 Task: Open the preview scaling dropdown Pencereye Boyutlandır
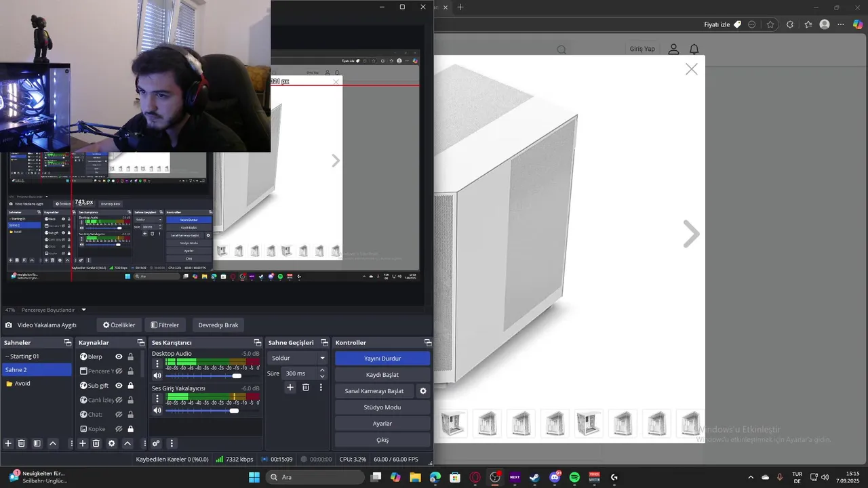[x=54, y=310]
